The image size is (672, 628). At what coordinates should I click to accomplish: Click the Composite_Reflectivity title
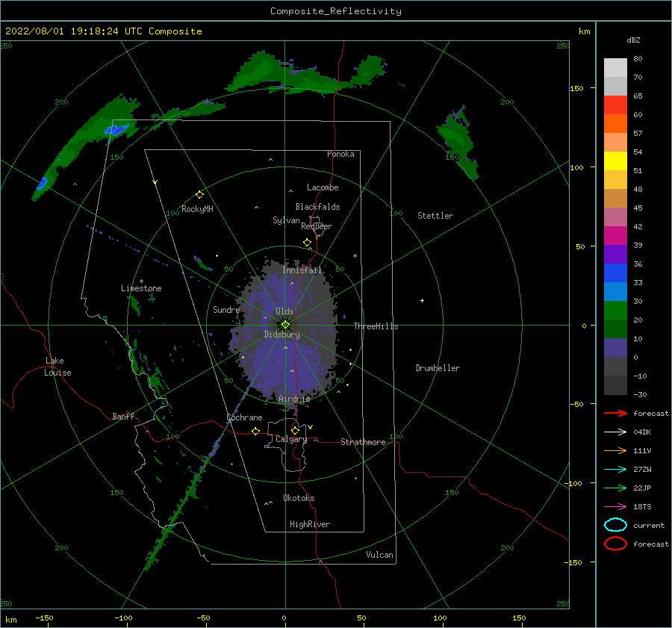tap(335, 11)
